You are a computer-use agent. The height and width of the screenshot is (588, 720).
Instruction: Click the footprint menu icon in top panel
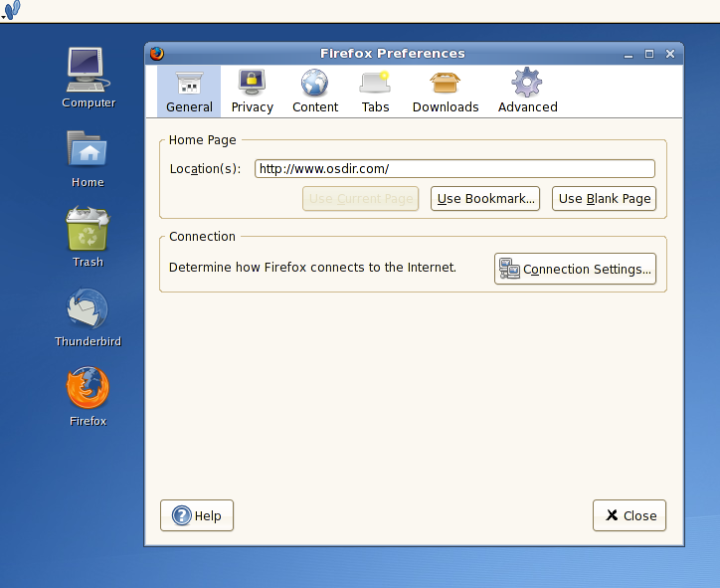[12, 10]
